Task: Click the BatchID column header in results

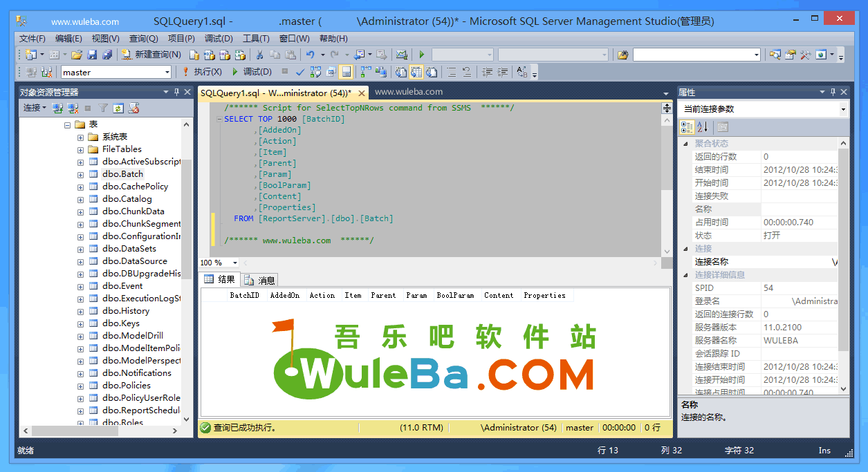Action: (x=244, y=295)
